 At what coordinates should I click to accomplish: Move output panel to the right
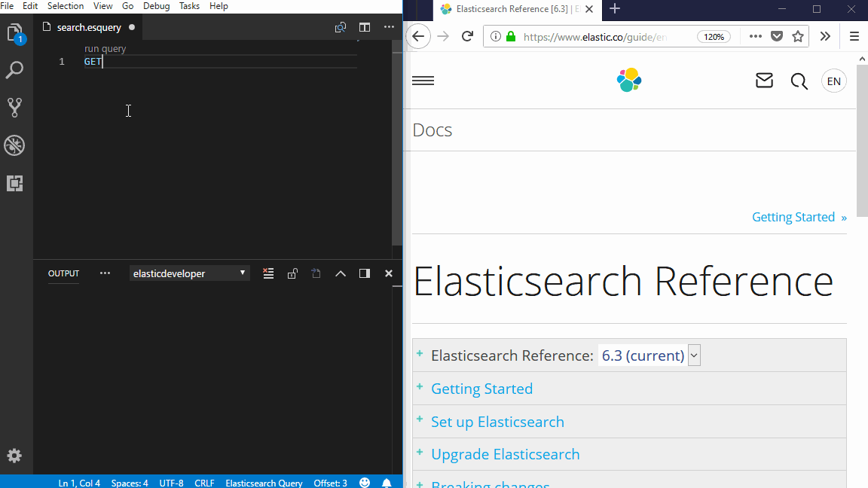coord(364,273)
